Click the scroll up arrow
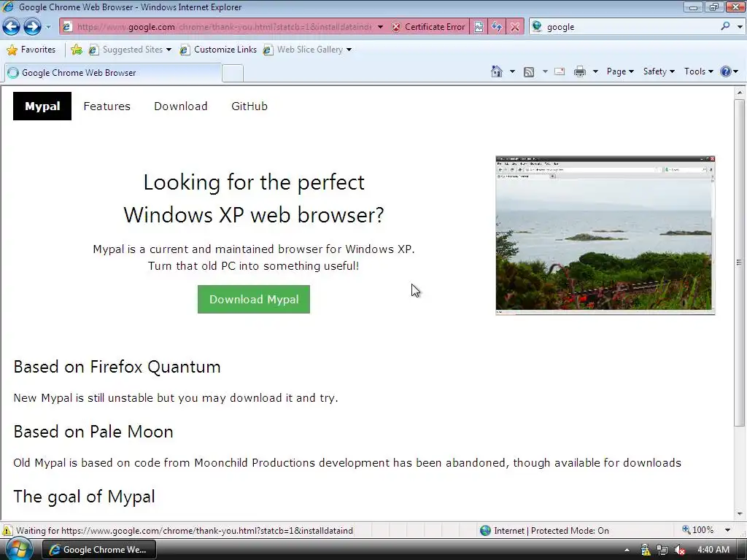 point(740,93)
